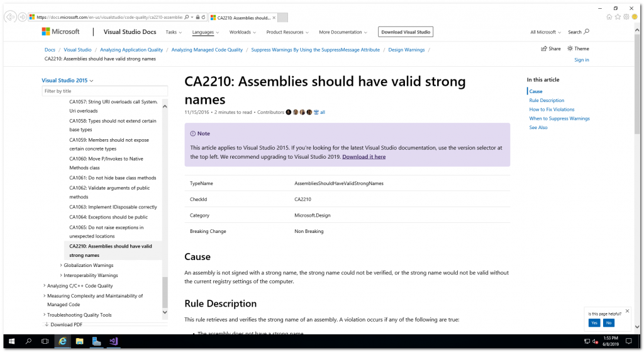Click the Filter by title field
Screen dimensions: 644x352
pyautogui.click(x=105, y=91)
